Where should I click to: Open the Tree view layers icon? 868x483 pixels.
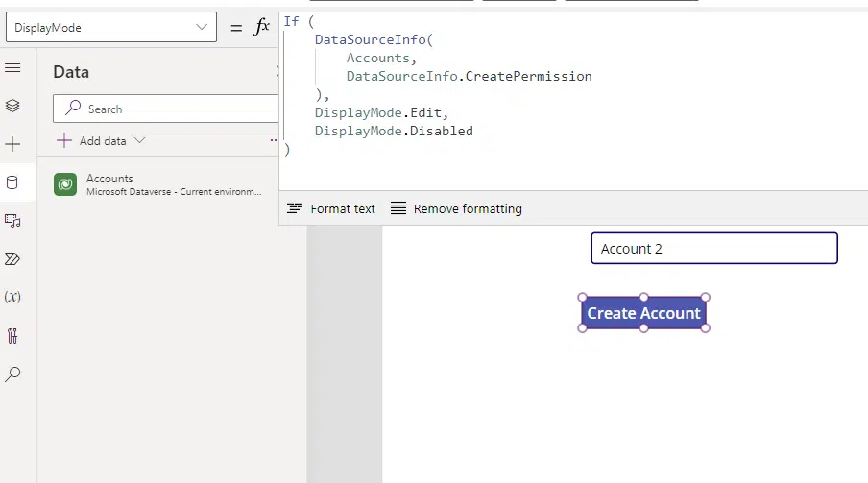point(12,106)
